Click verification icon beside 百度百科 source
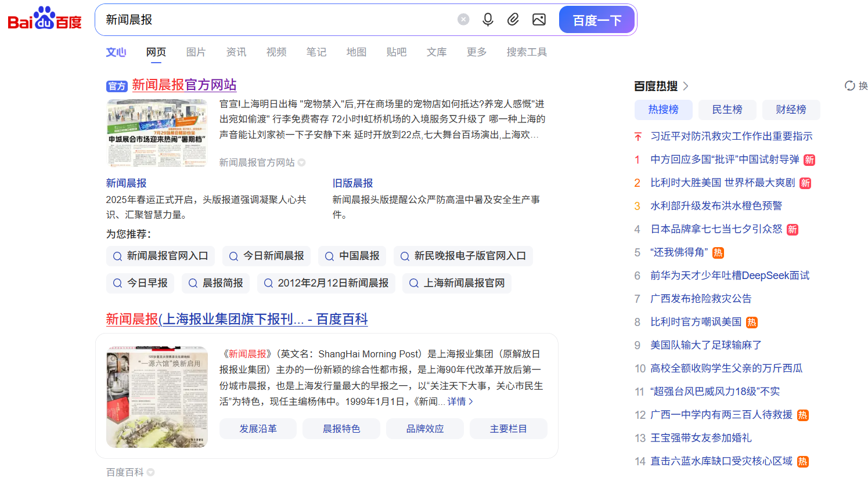Viewport: 868px width, 478px height. [151, 472]
